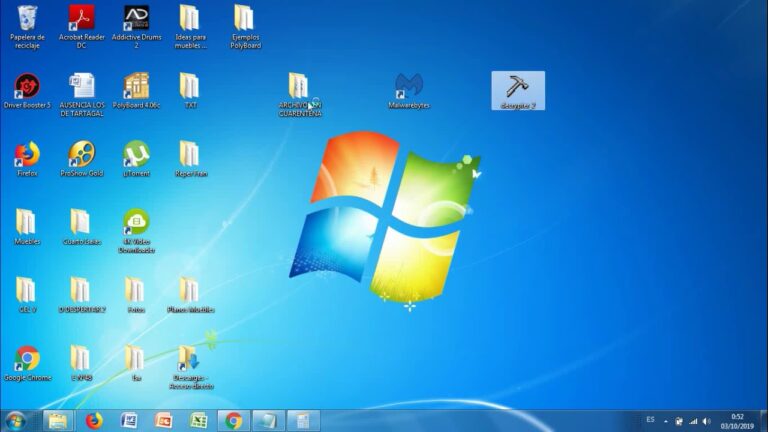Select the Muebles folder
The image size is (768, 432).
[27, 227]
